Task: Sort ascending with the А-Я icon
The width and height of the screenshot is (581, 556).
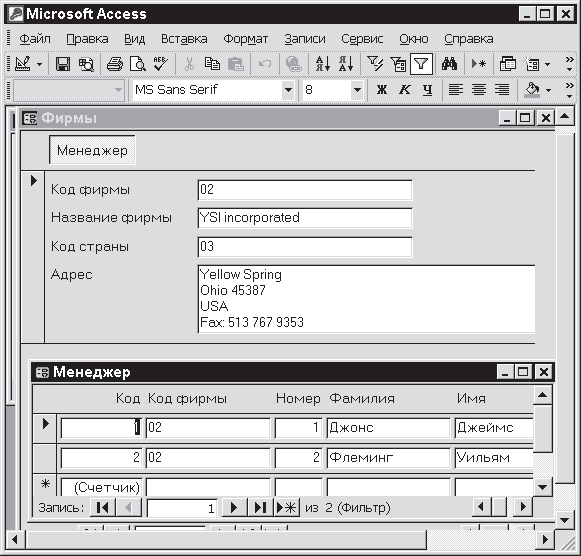Action: pos(323,64)
